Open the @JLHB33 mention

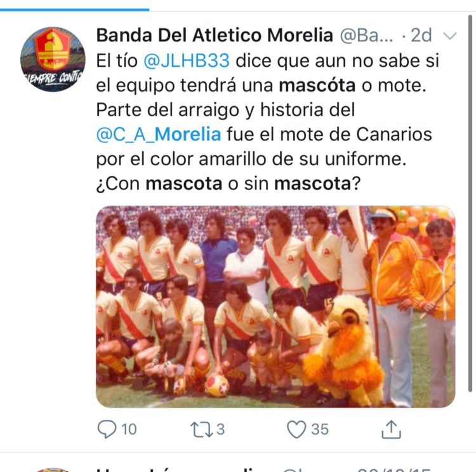tap(187, 60)
